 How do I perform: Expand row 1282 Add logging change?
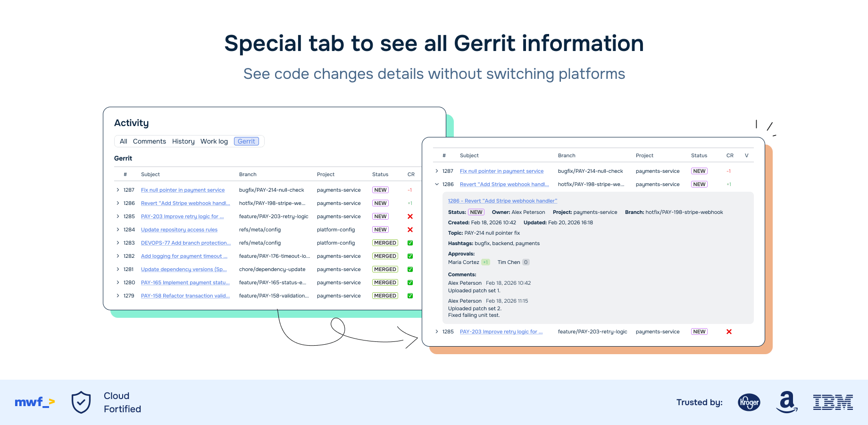tap(118, 256)
